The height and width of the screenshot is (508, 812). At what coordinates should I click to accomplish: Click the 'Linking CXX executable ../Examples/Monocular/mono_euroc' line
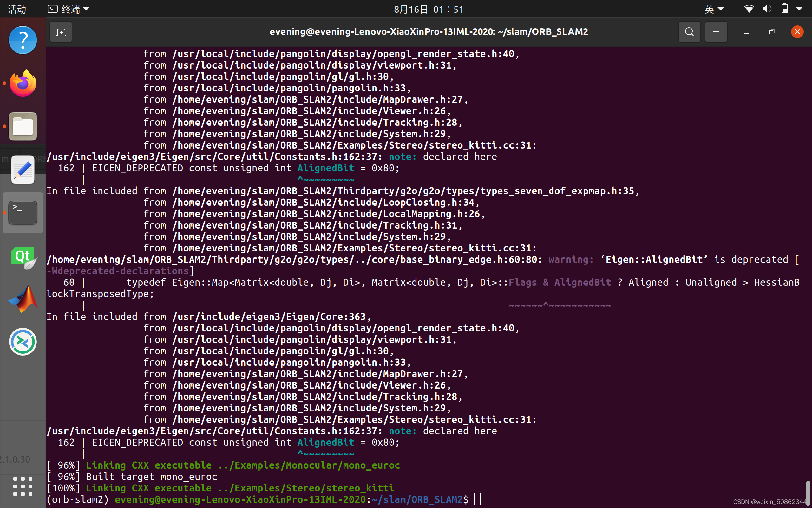coord(223,465)
